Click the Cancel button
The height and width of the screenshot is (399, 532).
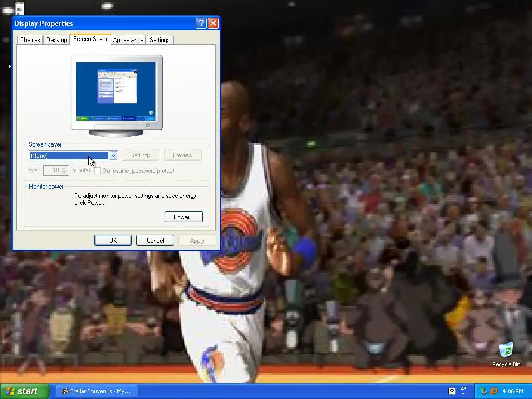point(155,240)
